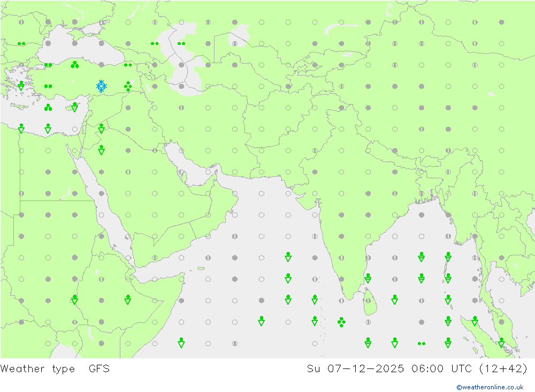Click the shower symbol over Ethiopia

pyautogui.click(x=128, y=300)
